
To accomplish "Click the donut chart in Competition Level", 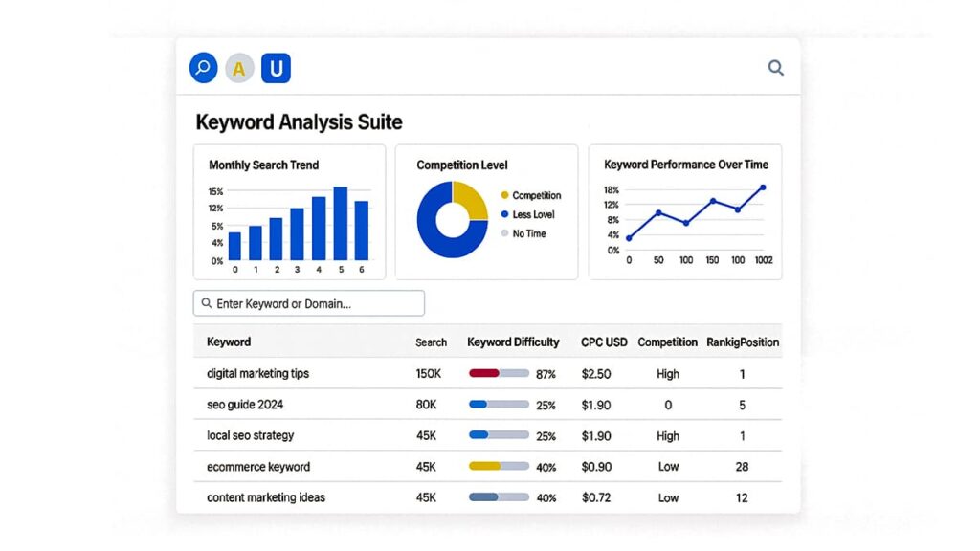I will point(451,219).
